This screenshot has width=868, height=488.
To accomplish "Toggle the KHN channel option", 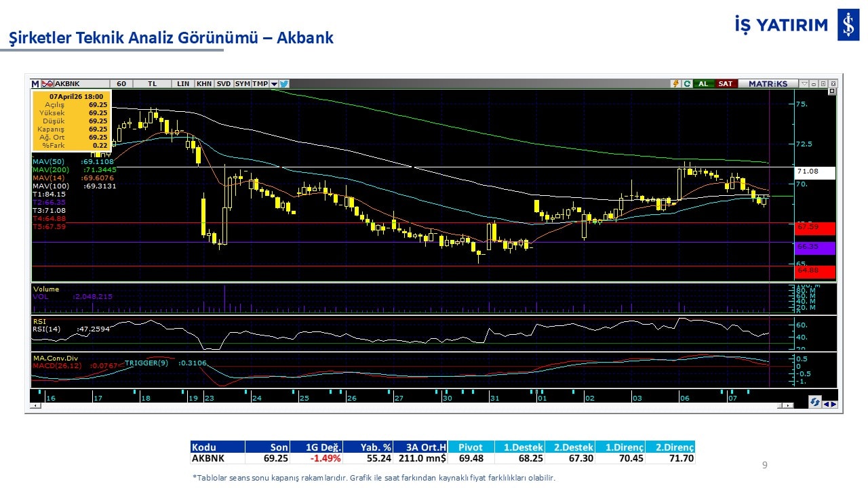I will tap(203, 84).
